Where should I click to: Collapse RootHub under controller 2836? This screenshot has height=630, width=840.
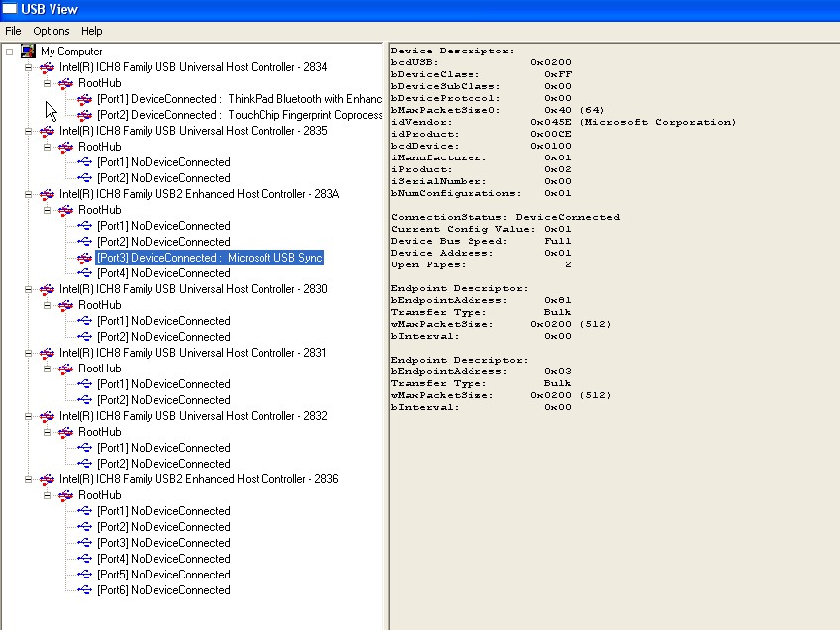coord(48,495)
